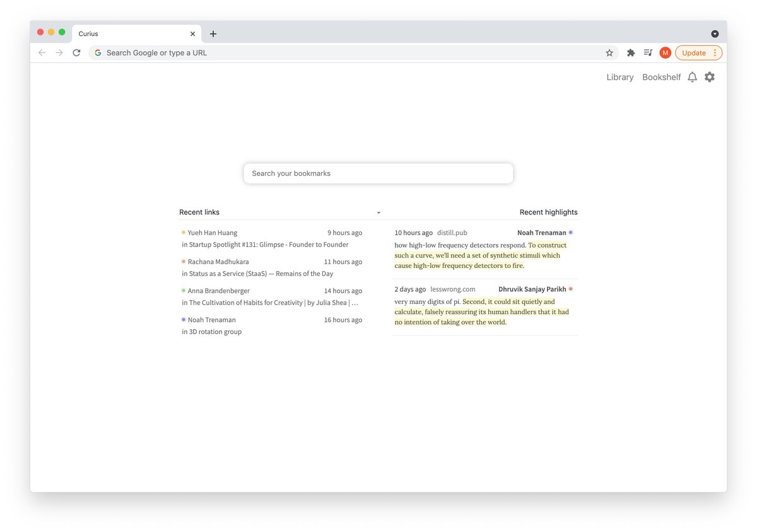Open lesswrong.com highlight source

[453, 289]
